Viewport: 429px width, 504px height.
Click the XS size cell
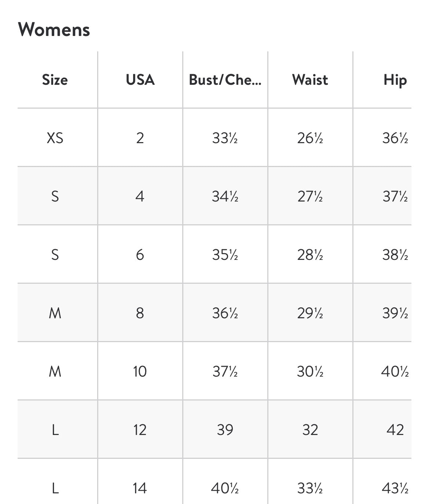[x=55, y=138]
